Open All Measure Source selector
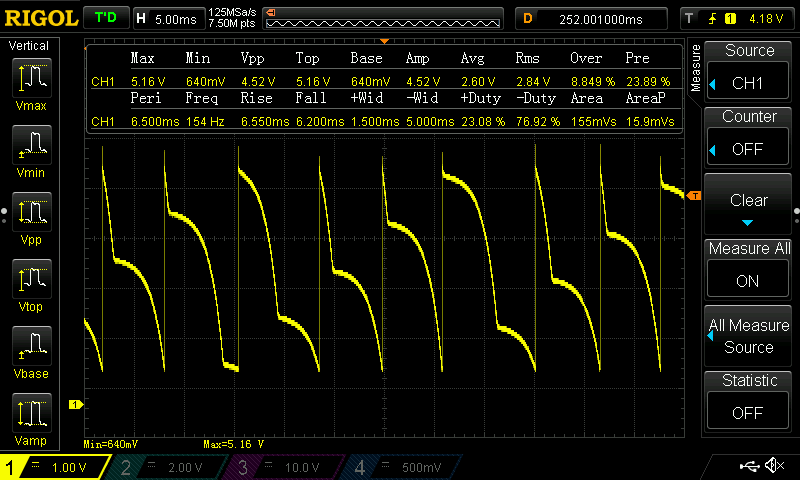The width and height of the screenshot is (800, 480). point(748,336)
